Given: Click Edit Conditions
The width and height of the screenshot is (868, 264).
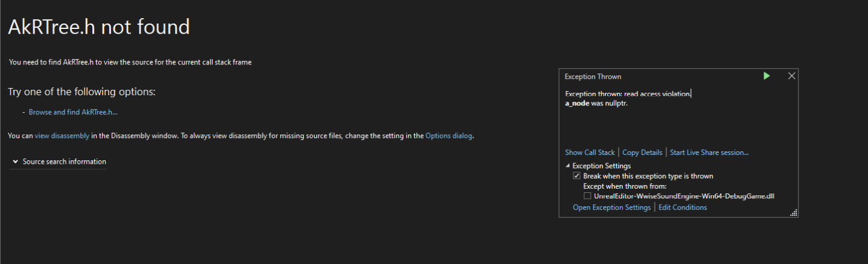Looking at the screenshot, I should 683,207.
